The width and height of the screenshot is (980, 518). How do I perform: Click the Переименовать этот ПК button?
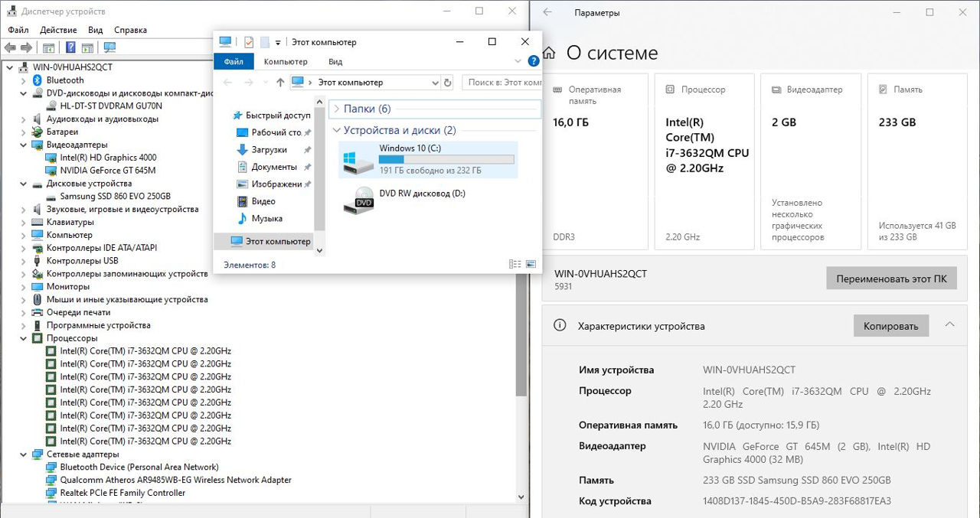point(891,279)
